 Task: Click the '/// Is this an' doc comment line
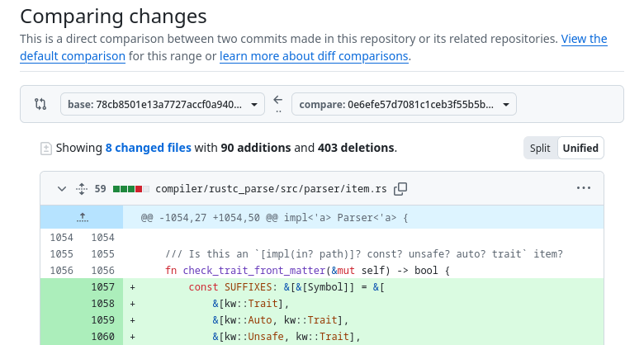click(363, 254)
